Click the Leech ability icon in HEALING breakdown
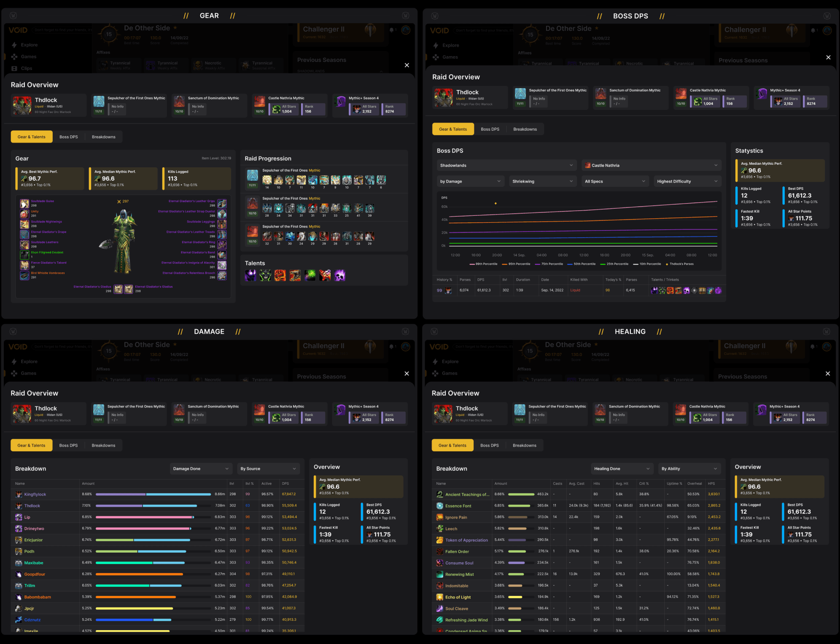Image resolution: width=840 pixels, height=644 pixels. pos(440,529)
